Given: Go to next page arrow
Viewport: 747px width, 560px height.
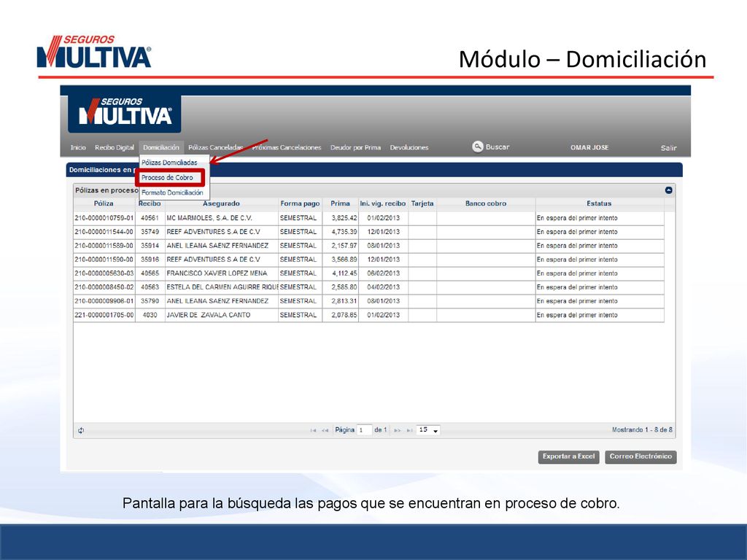Looking at the screenshot, I should [398, 430].
